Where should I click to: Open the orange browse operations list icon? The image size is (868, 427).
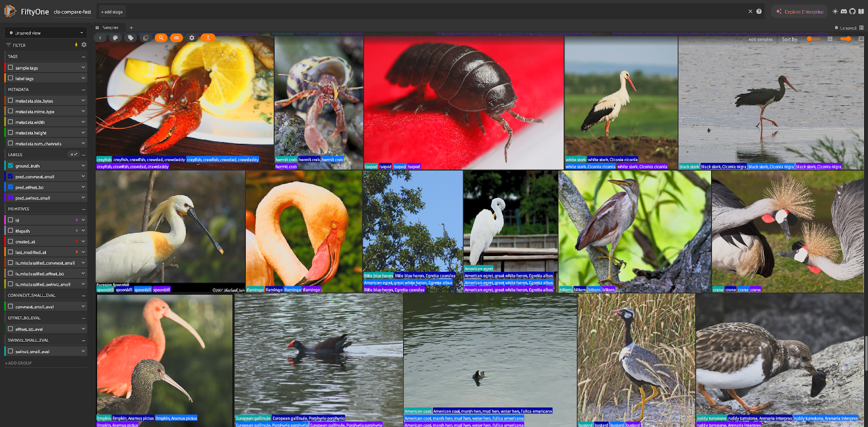click(176, 38)
